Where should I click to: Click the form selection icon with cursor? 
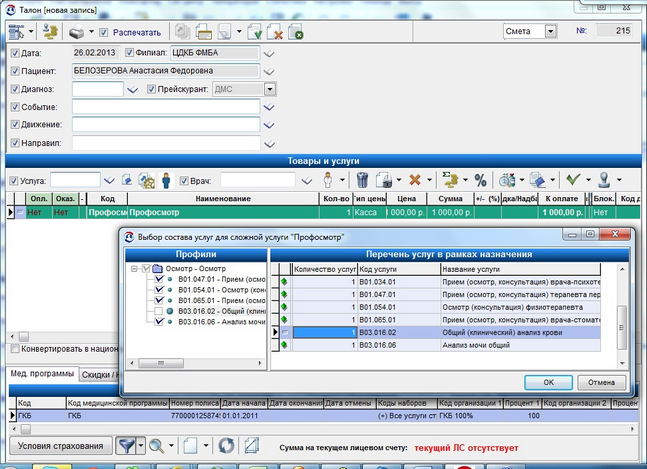(17, 32)
